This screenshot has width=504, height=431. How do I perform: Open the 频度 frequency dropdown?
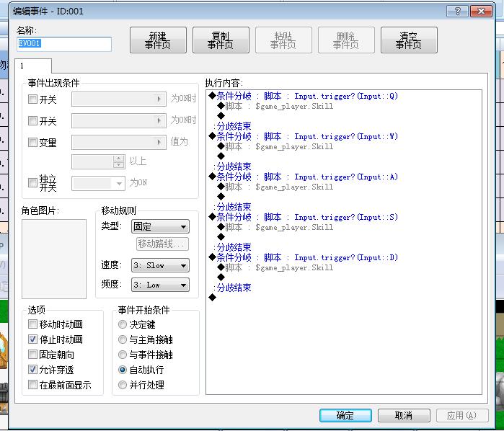click(x=160, y=285)
